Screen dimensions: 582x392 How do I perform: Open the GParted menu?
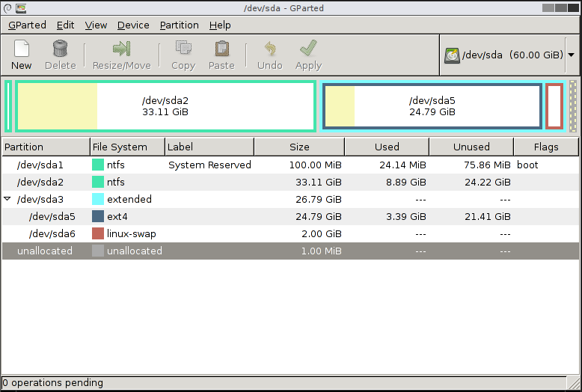(x=27, y=25)
